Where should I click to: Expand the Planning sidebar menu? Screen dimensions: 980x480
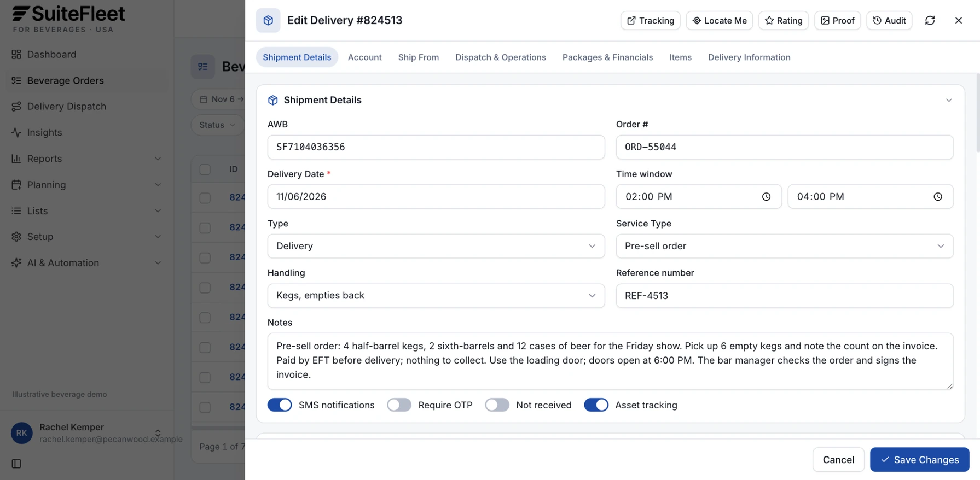coord(158,185)
